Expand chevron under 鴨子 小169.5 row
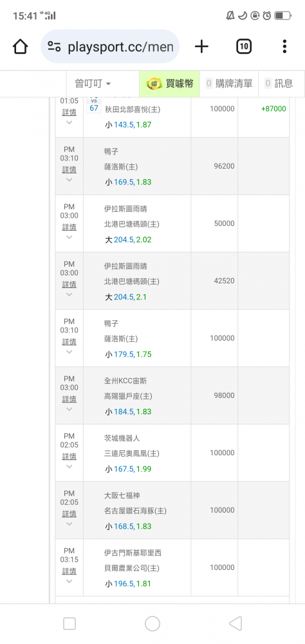Image resolution: width=305 pixels, height=644 pixels. 69,180
